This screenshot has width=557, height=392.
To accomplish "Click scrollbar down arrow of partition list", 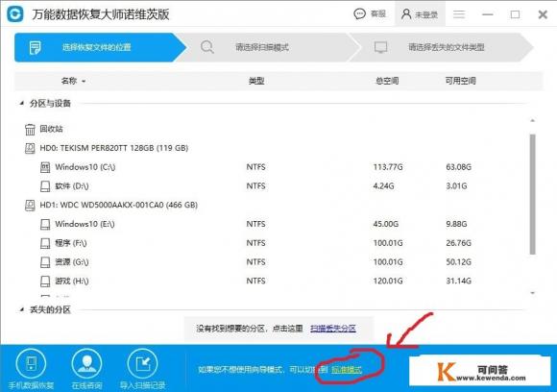I will click(x=532, y=293).
